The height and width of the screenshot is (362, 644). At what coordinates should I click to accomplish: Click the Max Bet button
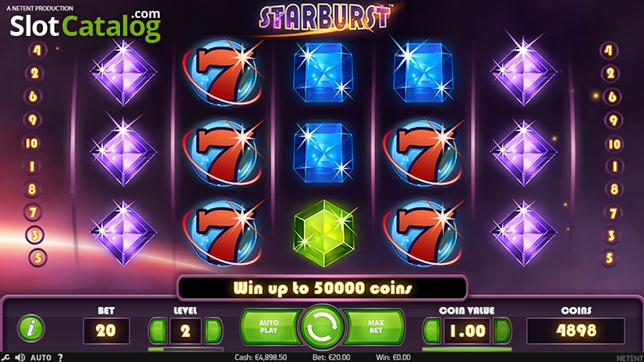pyautogui.click(x=374, y=327)
